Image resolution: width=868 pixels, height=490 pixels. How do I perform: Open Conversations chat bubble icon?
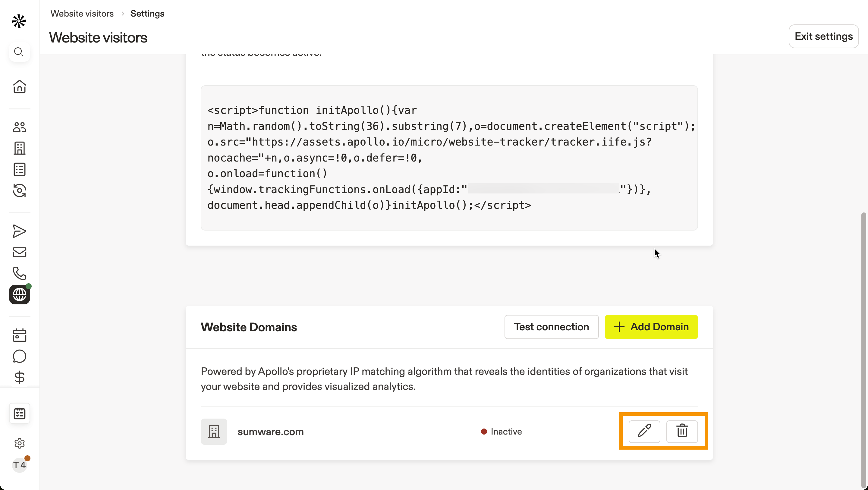pyautogui.click(x=20, y=356)
